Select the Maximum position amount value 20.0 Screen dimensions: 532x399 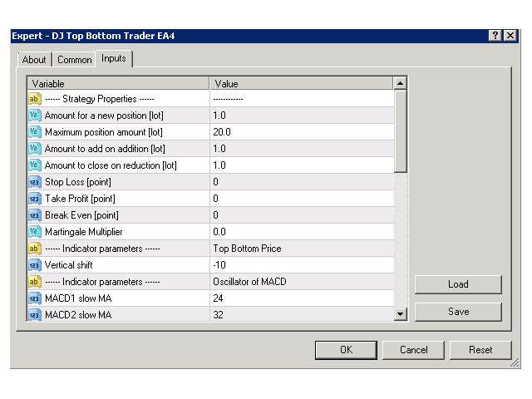point(222,132)
